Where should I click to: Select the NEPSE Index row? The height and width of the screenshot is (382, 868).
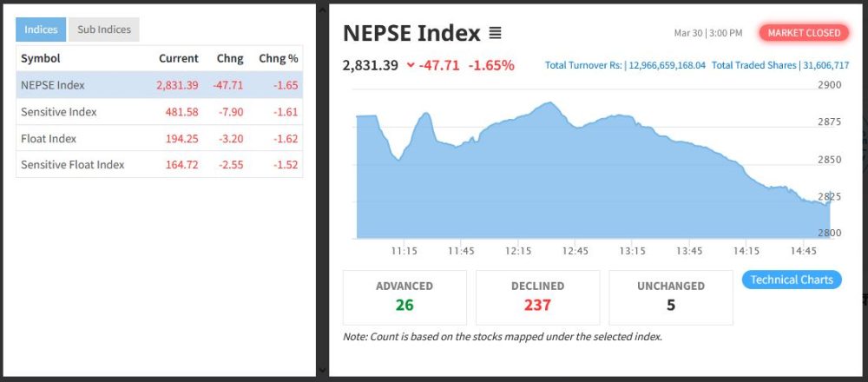point(159,85)
